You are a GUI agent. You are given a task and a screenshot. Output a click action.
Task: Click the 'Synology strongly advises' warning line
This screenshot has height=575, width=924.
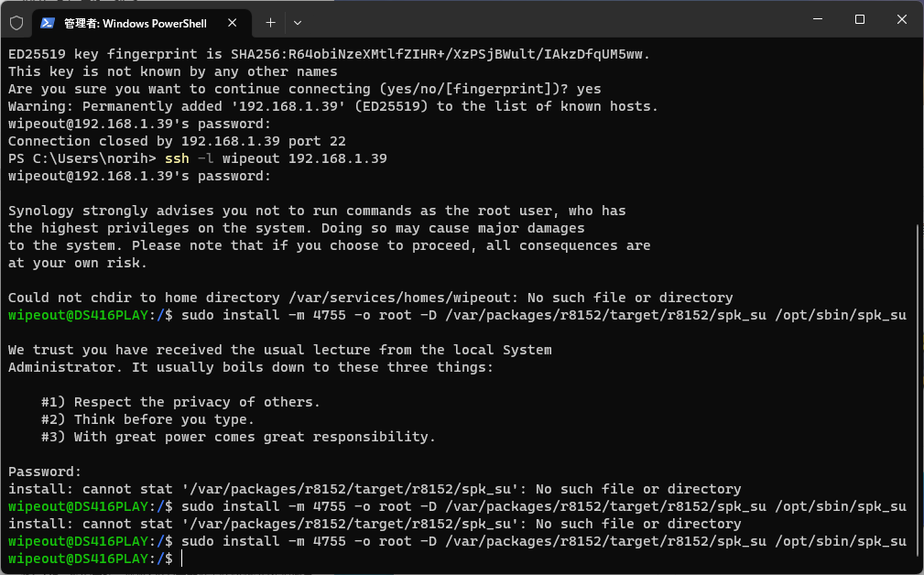[317, 211]
